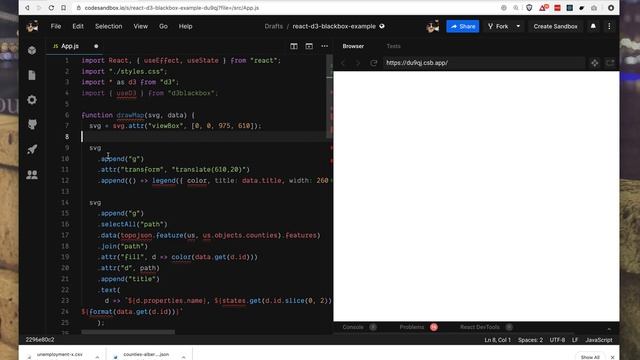Click the Brave shield icon

pos(529,8)
